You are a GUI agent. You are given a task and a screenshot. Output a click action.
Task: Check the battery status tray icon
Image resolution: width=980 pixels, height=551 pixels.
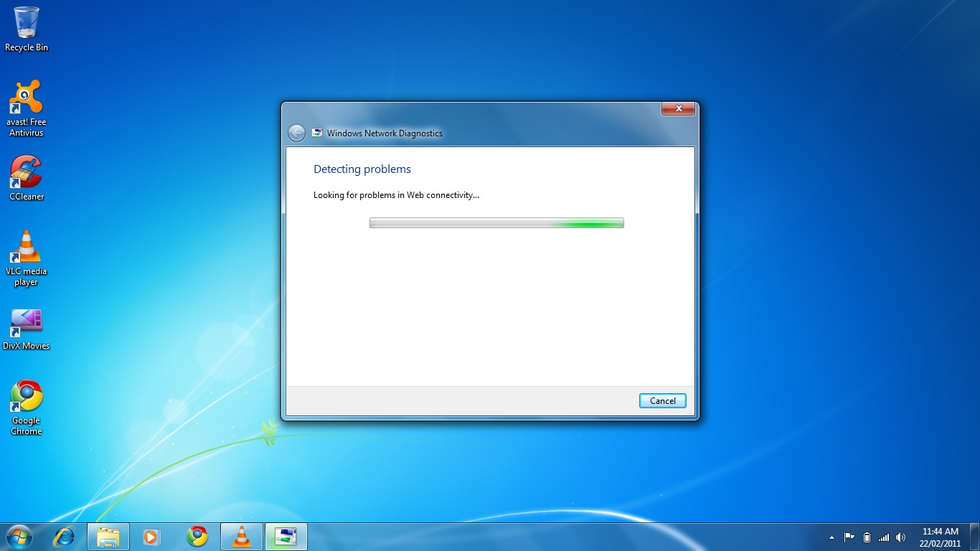pos(867,537)
